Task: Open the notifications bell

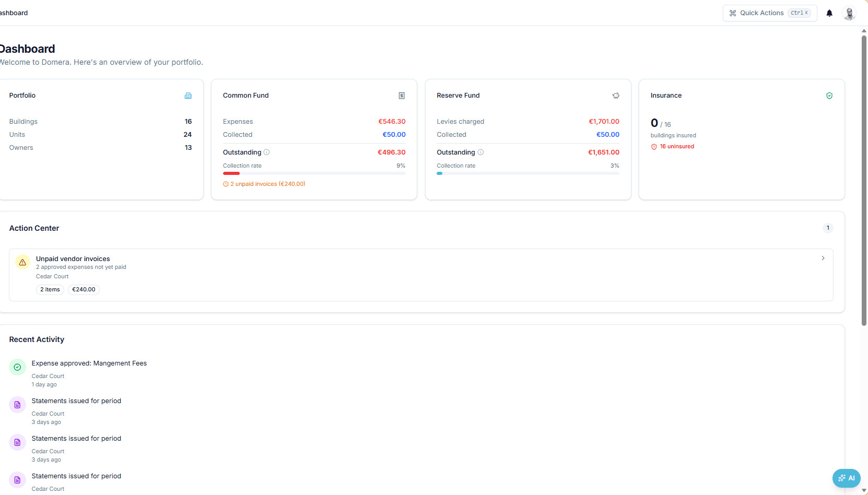Action: coord(829,13)
